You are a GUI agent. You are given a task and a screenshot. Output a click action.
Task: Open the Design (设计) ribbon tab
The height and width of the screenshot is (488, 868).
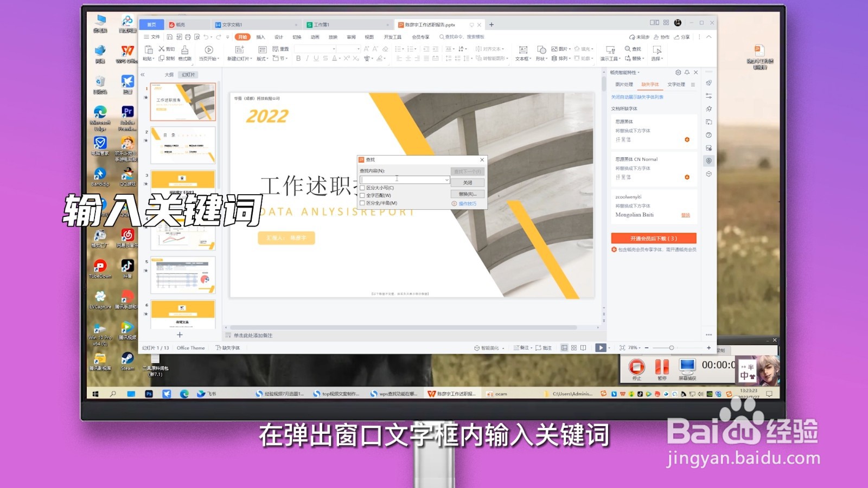[278, 37]
